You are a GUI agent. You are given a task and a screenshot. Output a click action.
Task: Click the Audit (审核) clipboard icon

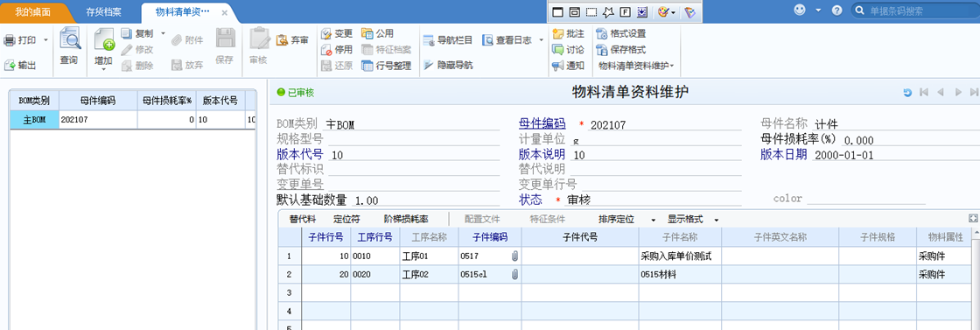(x=259, y=39)
